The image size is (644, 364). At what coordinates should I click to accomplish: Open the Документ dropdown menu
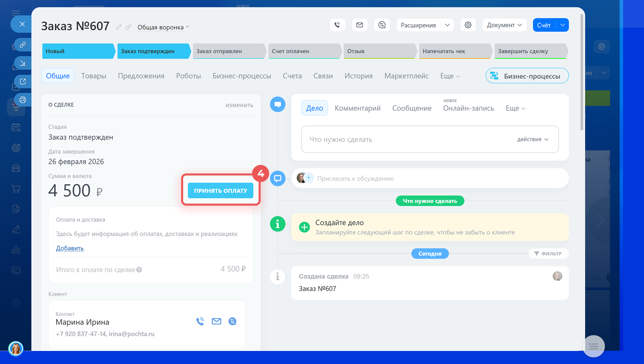pyautogui.click(x=504, y=25)
